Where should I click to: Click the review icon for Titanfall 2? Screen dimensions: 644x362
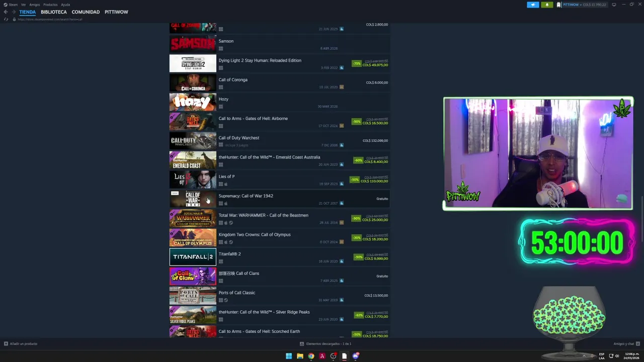(x=342, y=261)
